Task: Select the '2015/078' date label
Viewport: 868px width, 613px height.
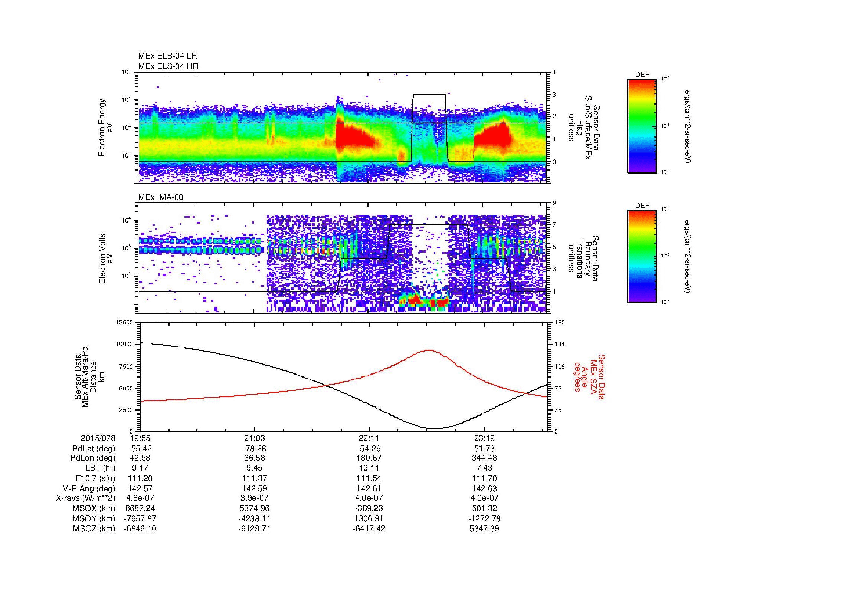Action: pyautogui.click(x=98, y=438)
